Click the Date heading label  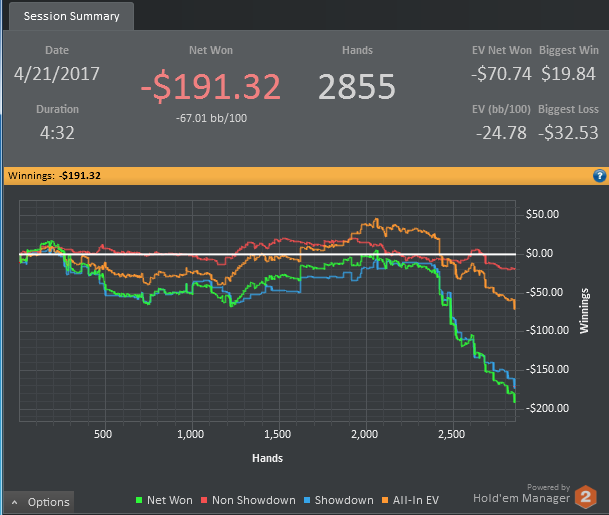click(x=57, y=50)
